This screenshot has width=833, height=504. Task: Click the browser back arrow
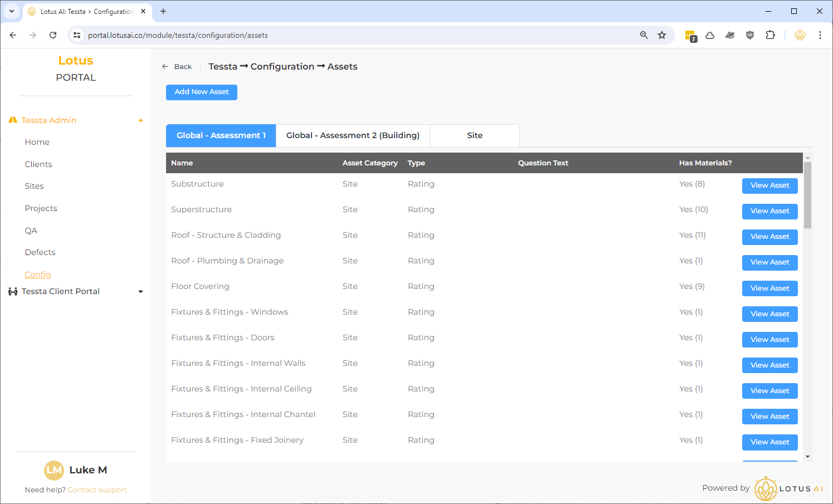[x=13, y=35]
